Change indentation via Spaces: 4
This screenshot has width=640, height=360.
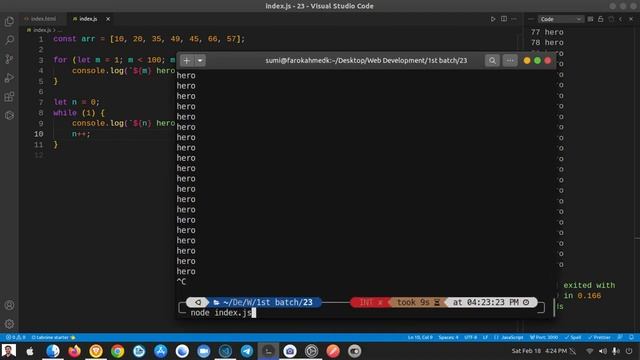448,338
